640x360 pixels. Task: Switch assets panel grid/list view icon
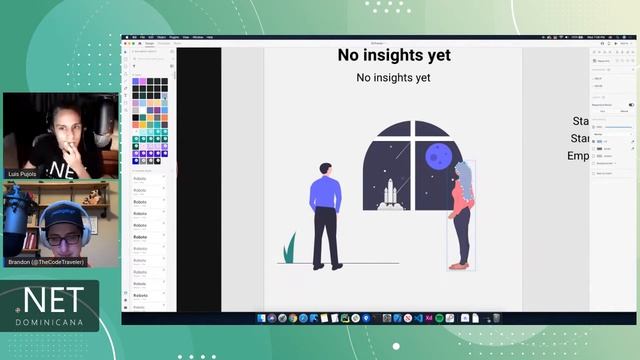[x=172, y=66]
